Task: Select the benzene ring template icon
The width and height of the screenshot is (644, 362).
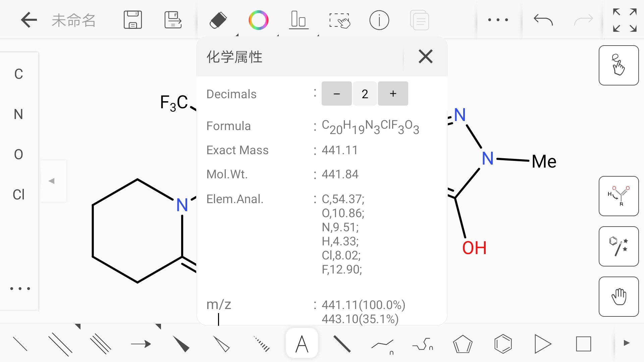Action: (503, 344)
